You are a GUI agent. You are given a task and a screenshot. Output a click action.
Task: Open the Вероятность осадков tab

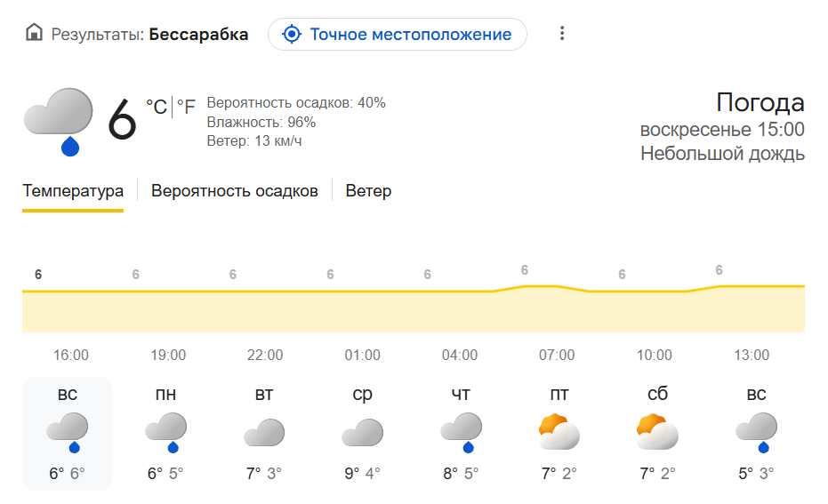pos(234,191)
